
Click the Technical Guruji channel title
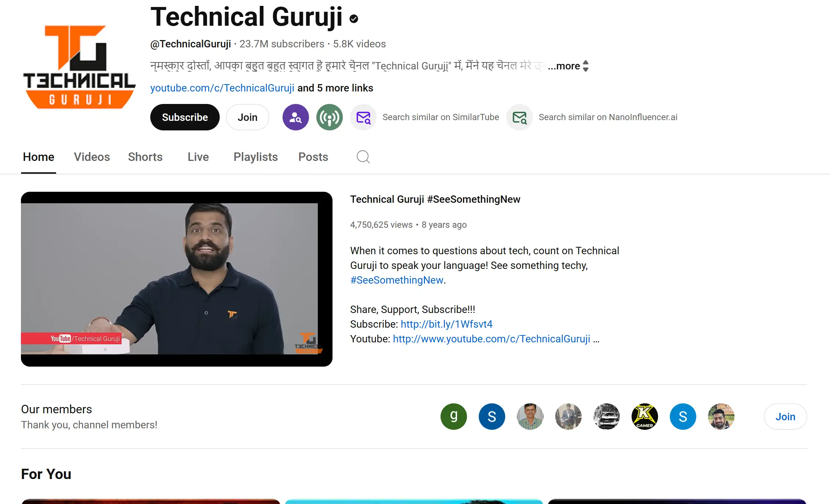tap(246, 17)
